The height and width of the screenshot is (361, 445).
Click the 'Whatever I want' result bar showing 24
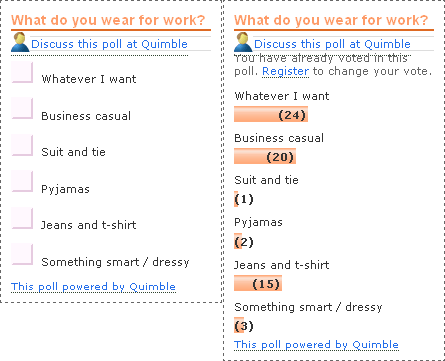(271, 114)
